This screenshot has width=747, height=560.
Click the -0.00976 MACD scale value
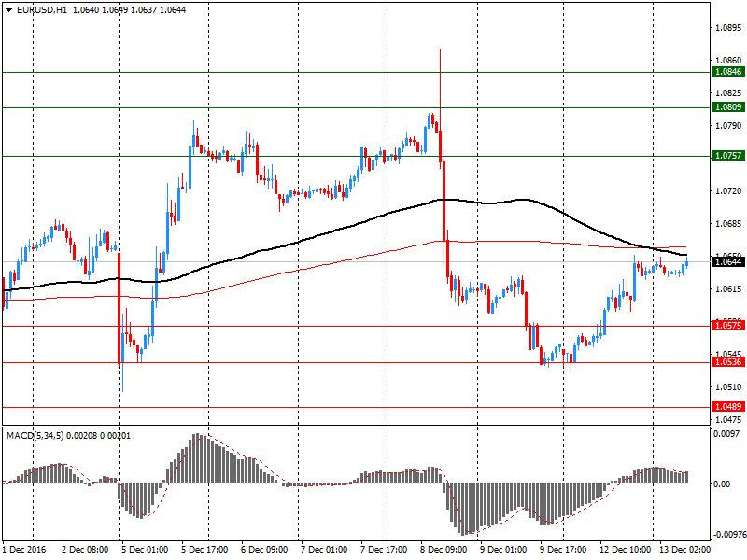click(729, 535)
